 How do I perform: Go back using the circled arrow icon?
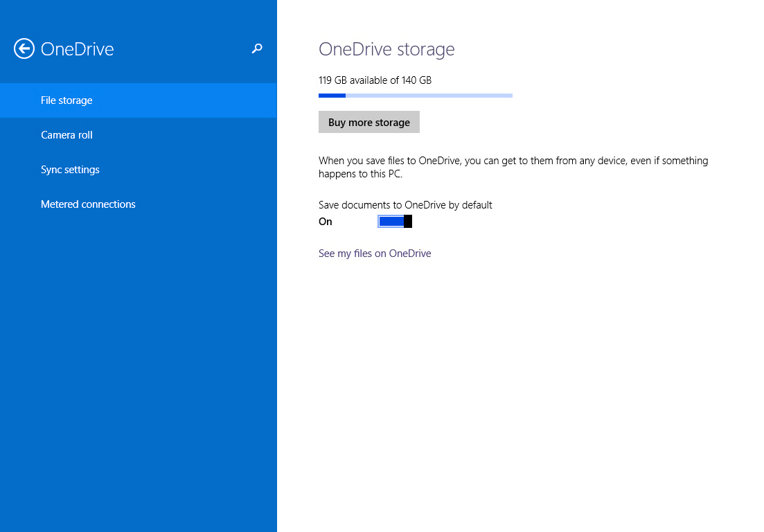pos(24,48)
